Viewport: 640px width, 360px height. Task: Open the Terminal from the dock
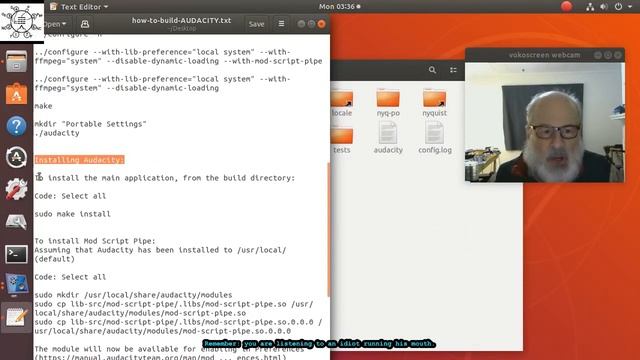pyautogui.click(x=16, y=254)
